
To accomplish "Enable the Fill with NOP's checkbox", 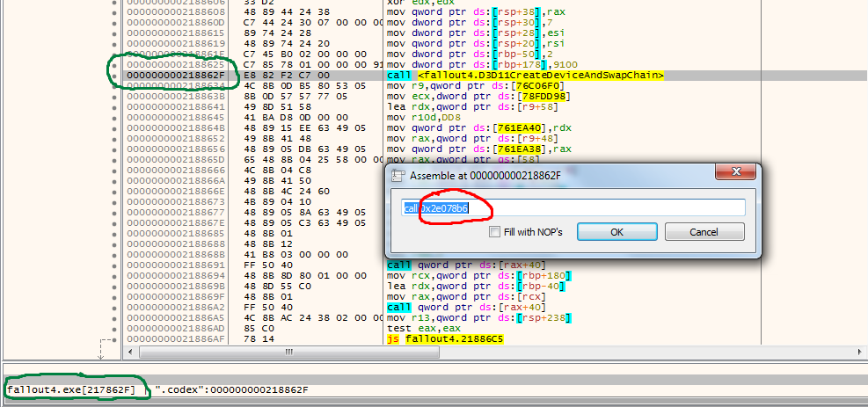I will pyautogui.click(x=495, y=232).
